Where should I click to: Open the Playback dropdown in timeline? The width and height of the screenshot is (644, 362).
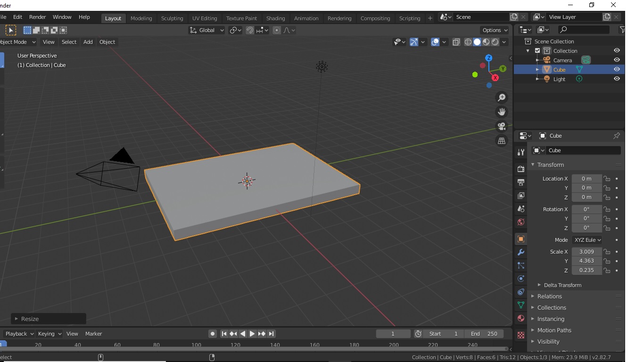tap(19, 334)
